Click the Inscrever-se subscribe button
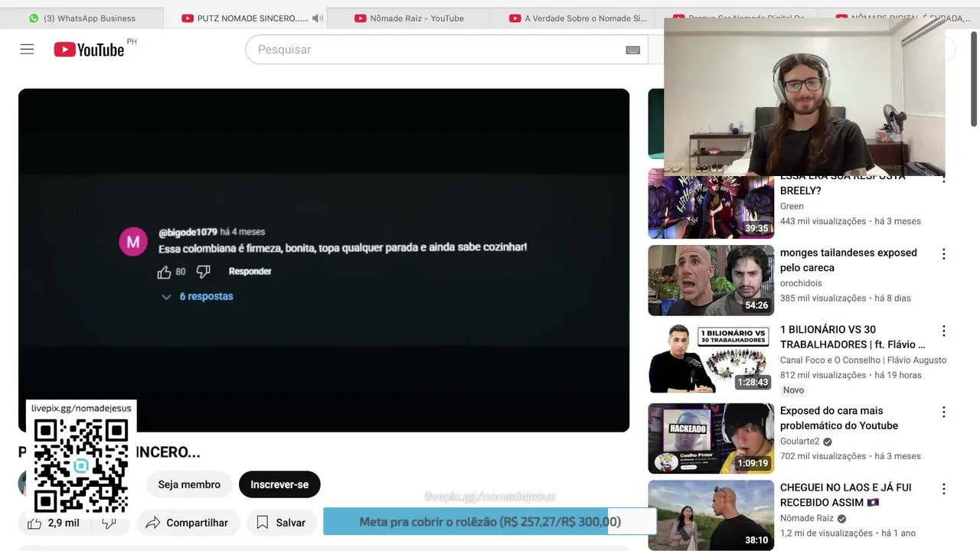 point(279,484)
